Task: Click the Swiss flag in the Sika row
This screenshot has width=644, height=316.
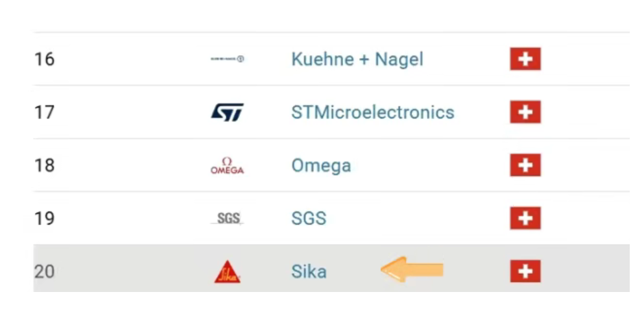Action: 525,271
